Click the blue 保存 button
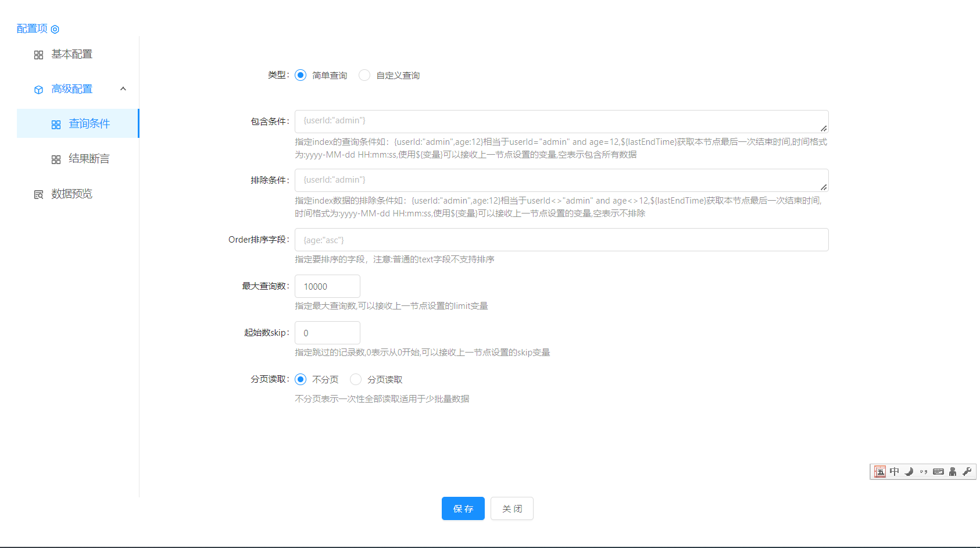 (x=463, y=508)
